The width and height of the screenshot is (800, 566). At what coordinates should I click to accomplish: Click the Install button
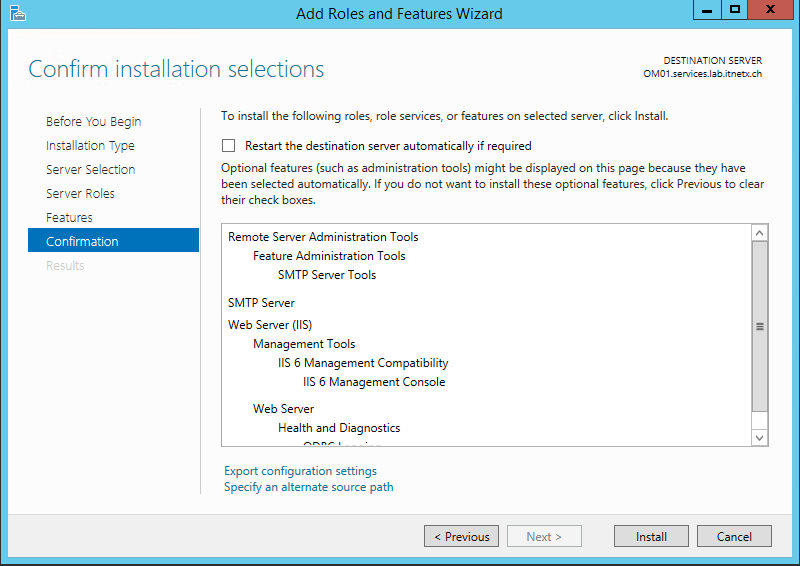[x=651, y=536]
